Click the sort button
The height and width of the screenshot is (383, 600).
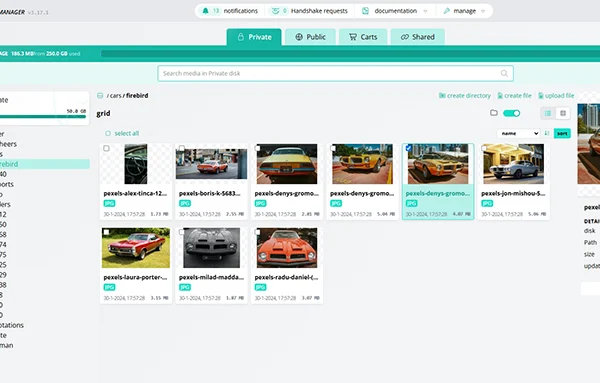562,133
